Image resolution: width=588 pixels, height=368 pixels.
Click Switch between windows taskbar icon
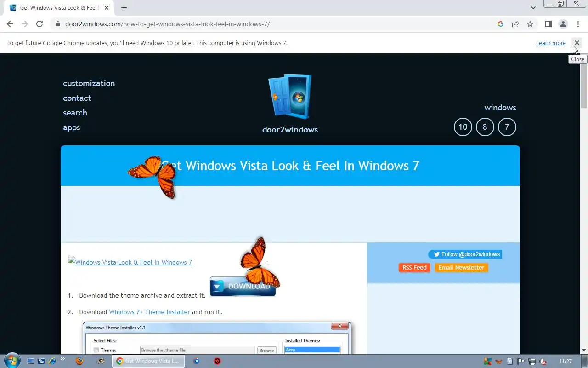[41, 362]
